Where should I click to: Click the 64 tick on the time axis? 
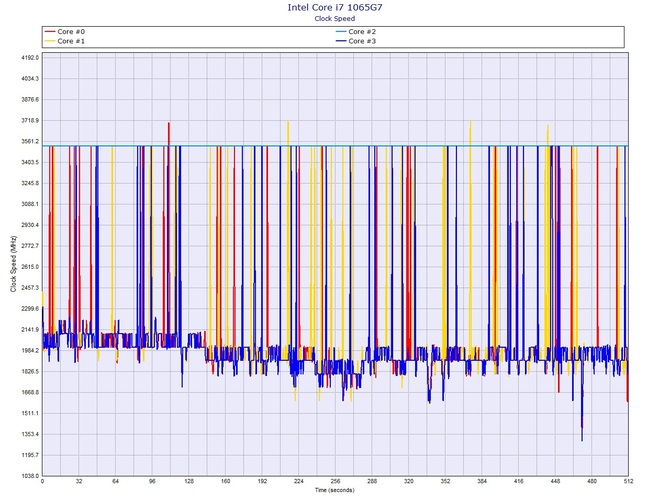[116, 481]
